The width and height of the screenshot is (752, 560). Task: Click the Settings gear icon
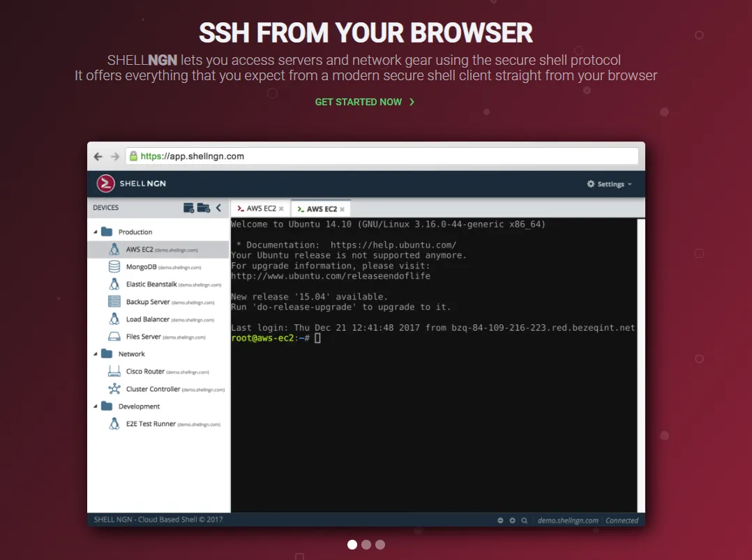coord(591,183)
